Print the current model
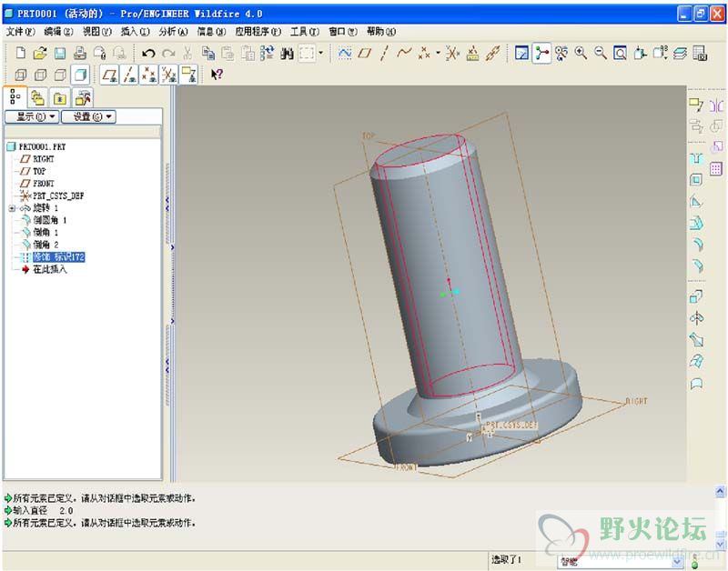 [80, 53]
